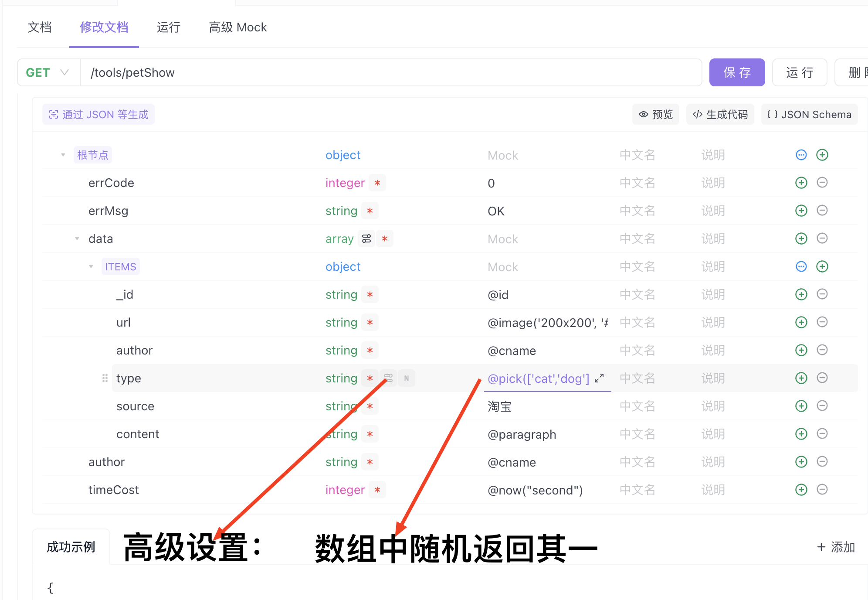868x600 pixels.
Task: Edit the timeCost @now("second") Mock value
Action: coord(547,490)
